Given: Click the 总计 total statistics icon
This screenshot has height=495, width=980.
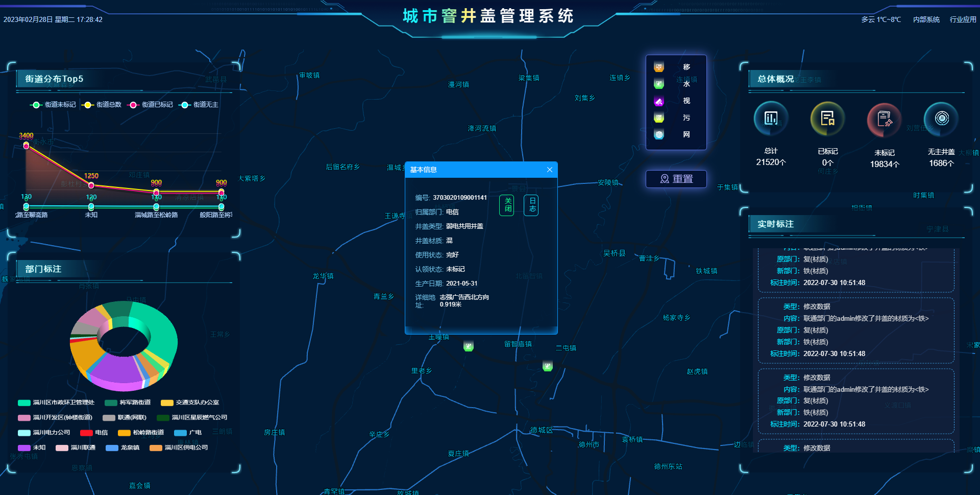Looking at the screenshot, I should pyautogui.click(x=771, y=119).
